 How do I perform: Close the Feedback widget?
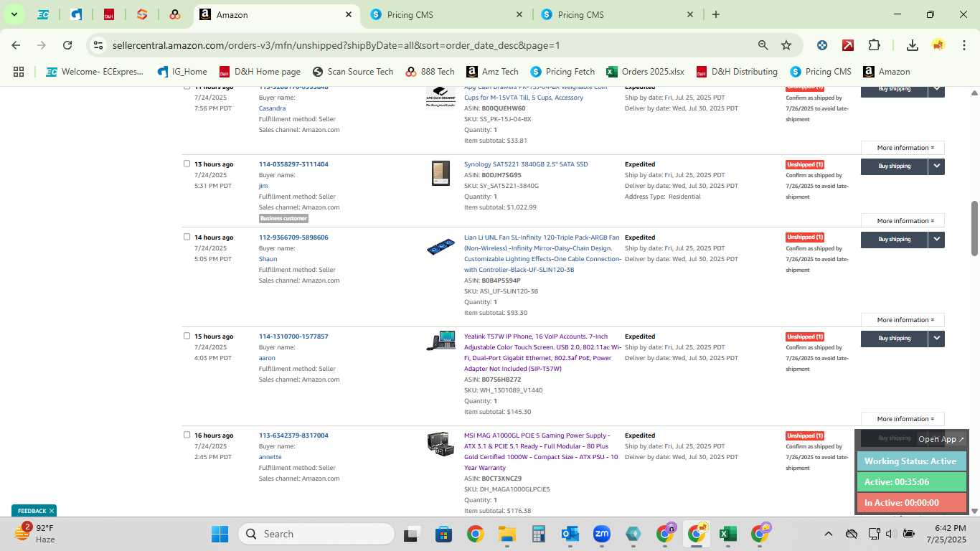[x=52, y=511]
